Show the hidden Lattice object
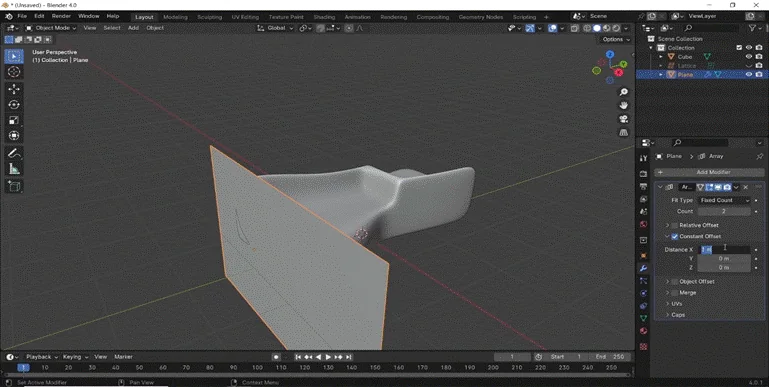 tap(749, 66)
